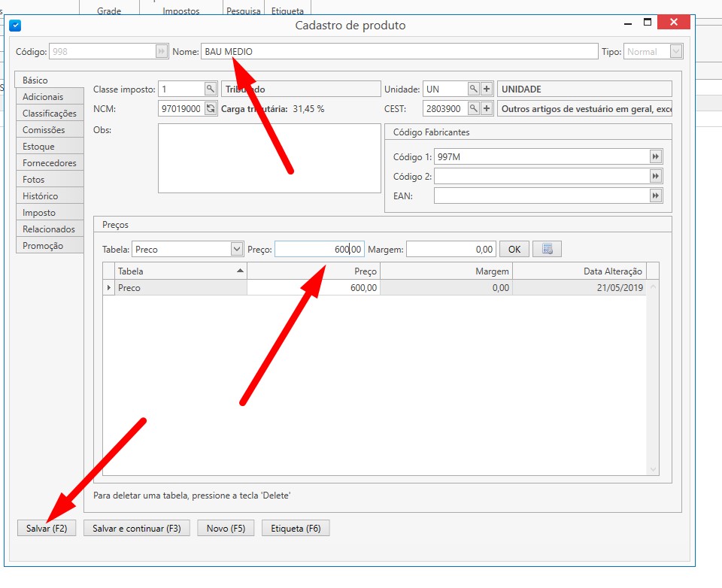Viewport: 722px width, 588px height.
Task: Expand the Tipo dropdown
Action: [x=675, y=52]
